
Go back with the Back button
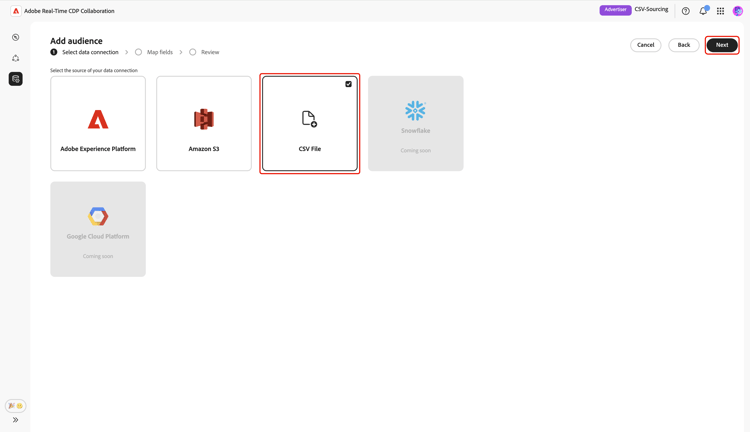coord(684,45)
